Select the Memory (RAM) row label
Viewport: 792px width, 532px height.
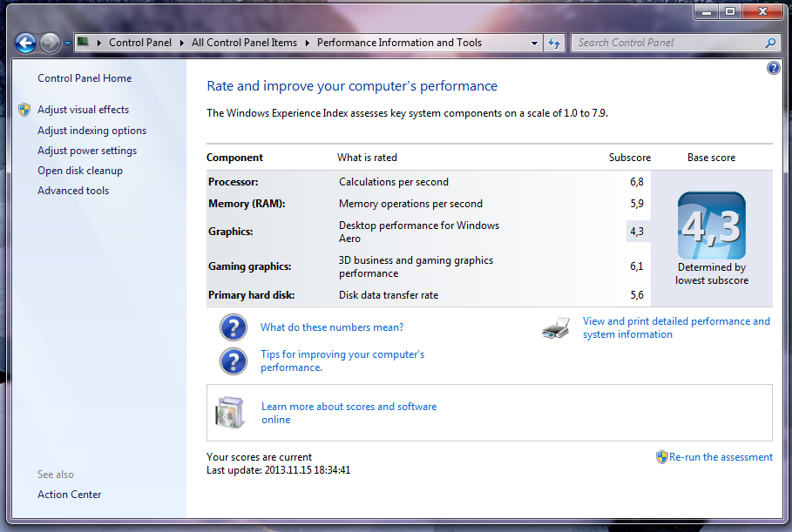[x=247, y=204]
